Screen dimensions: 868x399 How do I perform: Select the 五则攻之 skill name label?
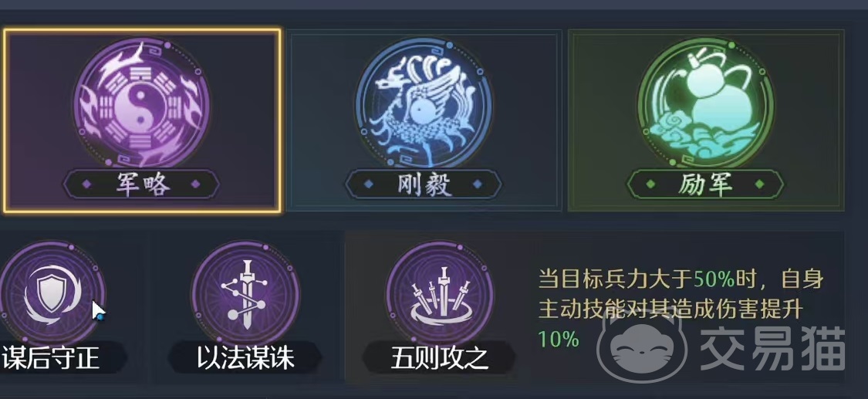[440, 358]
